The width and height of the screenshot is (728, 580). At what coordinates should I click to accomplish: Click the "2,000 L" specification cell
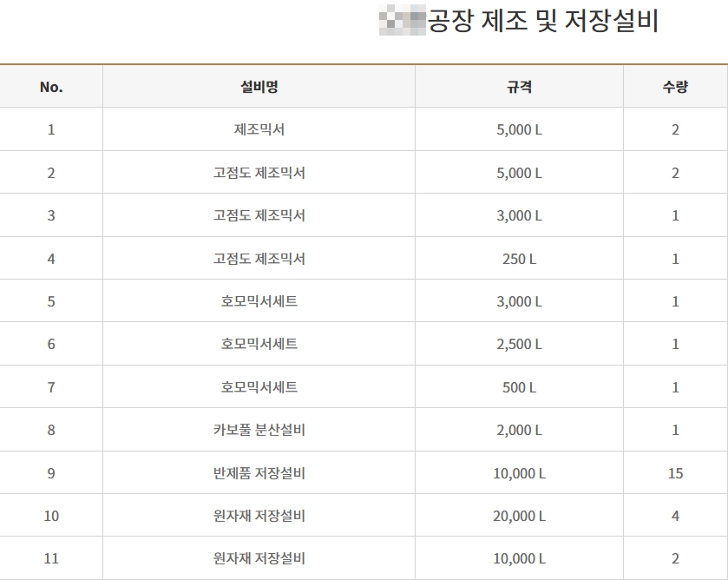519,430
